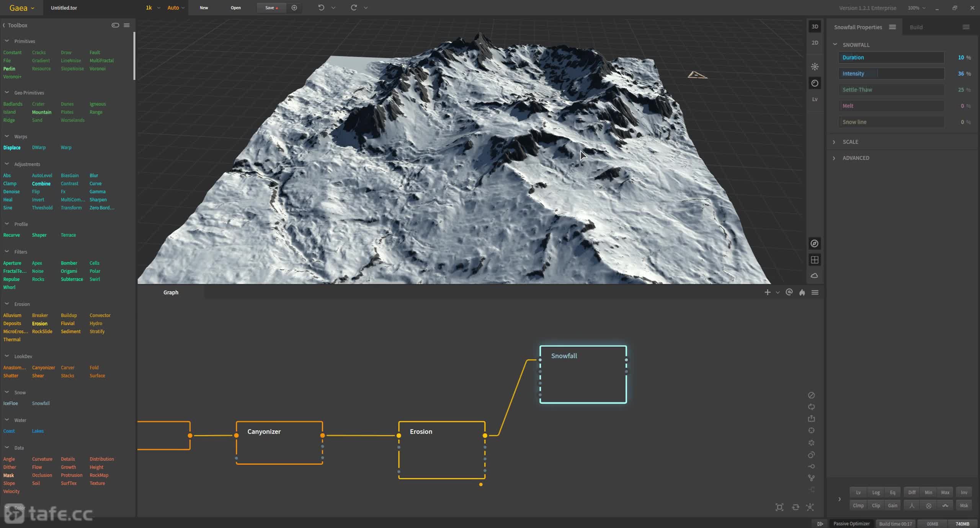Click the redo arrow in top toolbar
Screen dimensions: 980x528
pos(354,8)
